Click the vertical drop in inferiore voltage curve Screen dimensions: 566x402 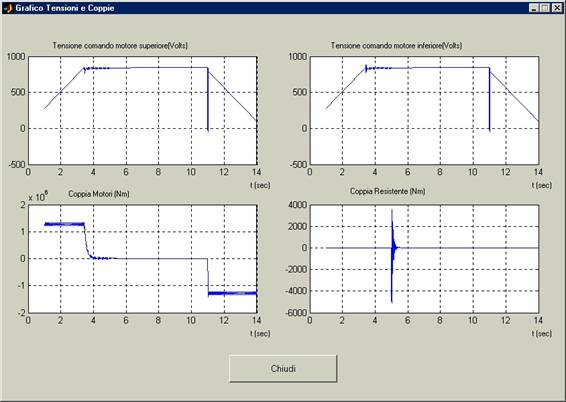point(489,99)
